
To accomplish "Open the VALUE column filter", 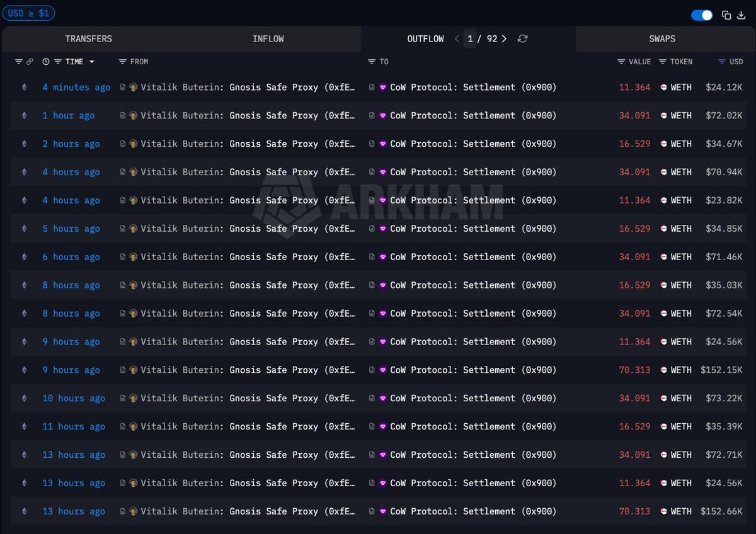I will click(x=622, y=62).
